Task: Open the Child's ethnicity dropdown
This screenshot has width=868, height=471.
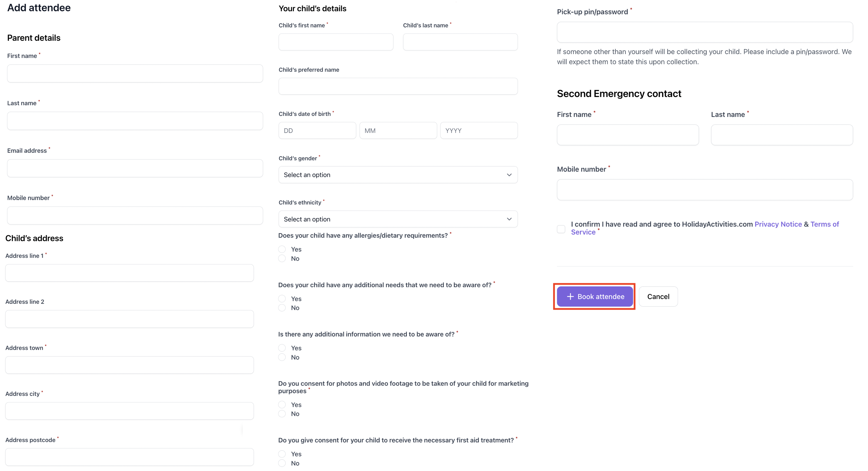Action: (398, 219)
